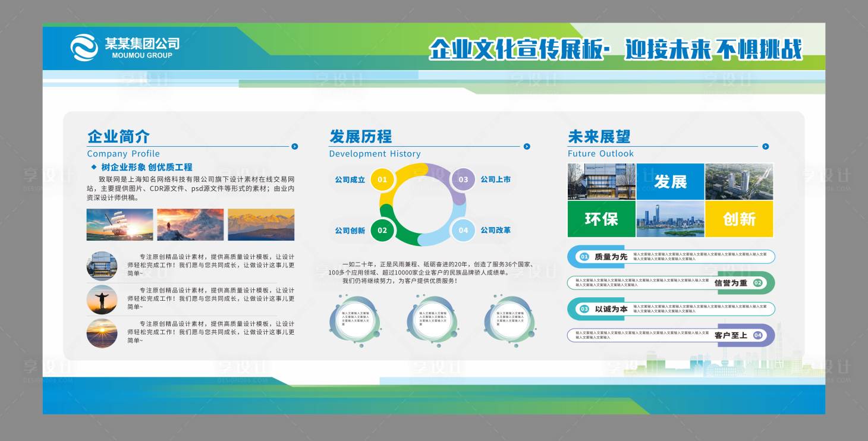Click the 发展 blue button

670,181
